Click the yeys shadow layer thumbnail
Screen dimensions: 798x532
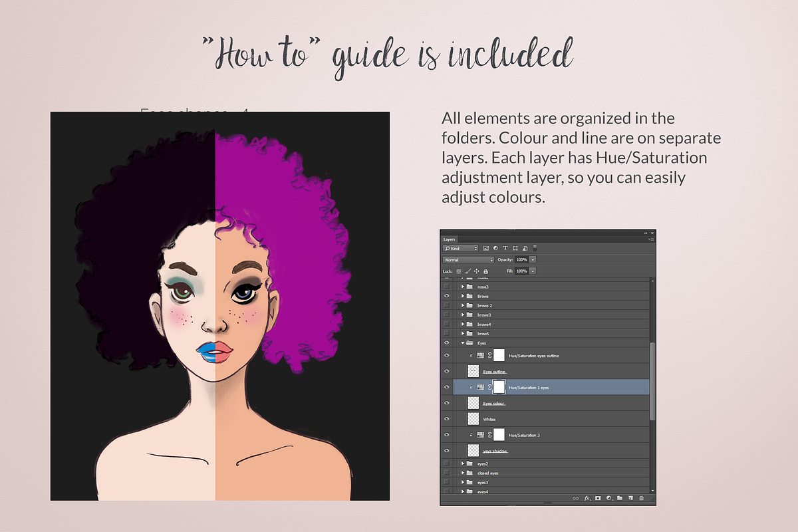click(x=473, y=450)
